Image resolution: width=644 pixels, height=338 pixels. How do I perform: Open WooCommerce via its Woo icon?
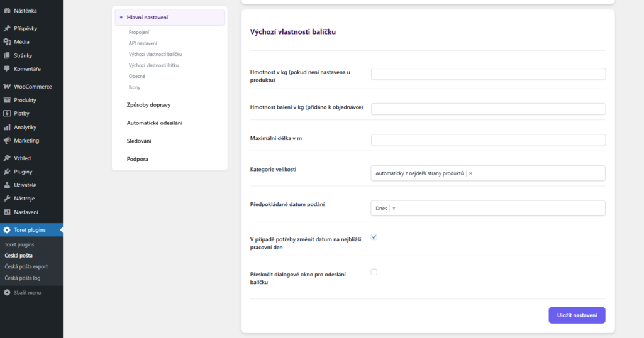tap(7, 87)
